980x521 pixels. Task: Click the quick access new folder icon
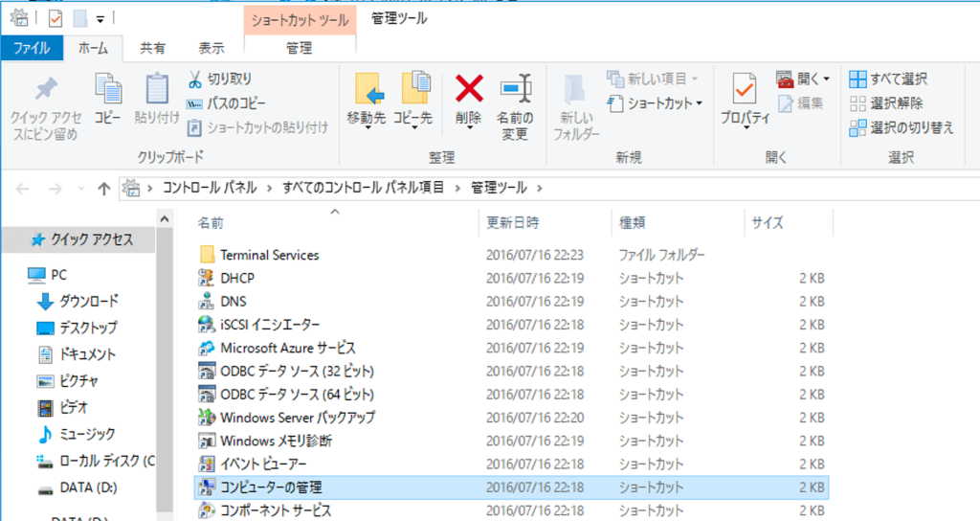pos(80,19)
